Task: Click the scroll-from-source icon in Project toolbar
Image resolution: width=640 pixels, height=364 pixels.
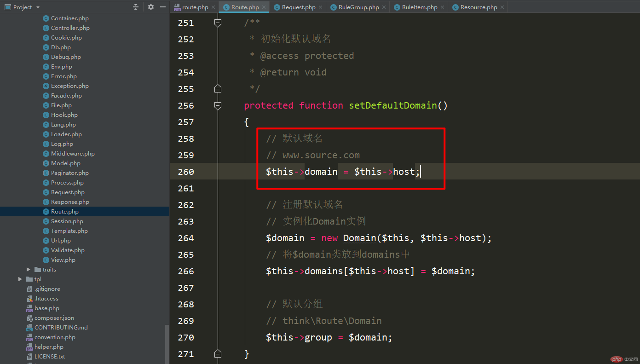Action: pos(136,7)
